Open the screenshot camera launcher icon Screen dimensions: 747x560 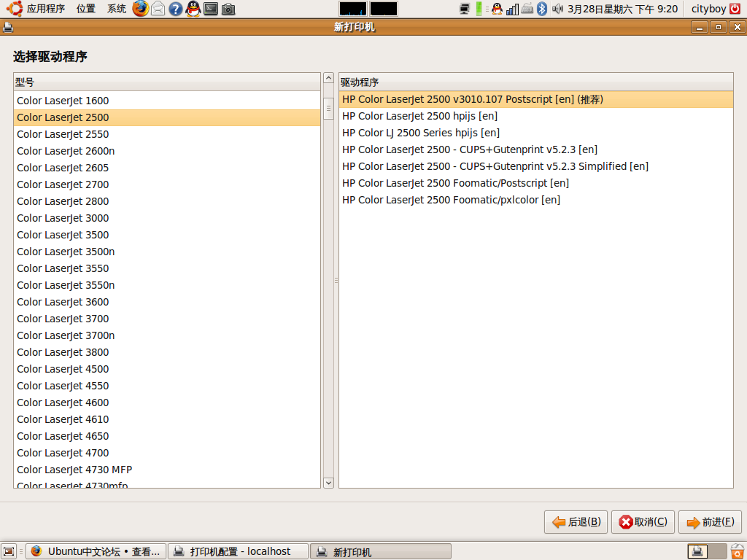click(228, 9)
